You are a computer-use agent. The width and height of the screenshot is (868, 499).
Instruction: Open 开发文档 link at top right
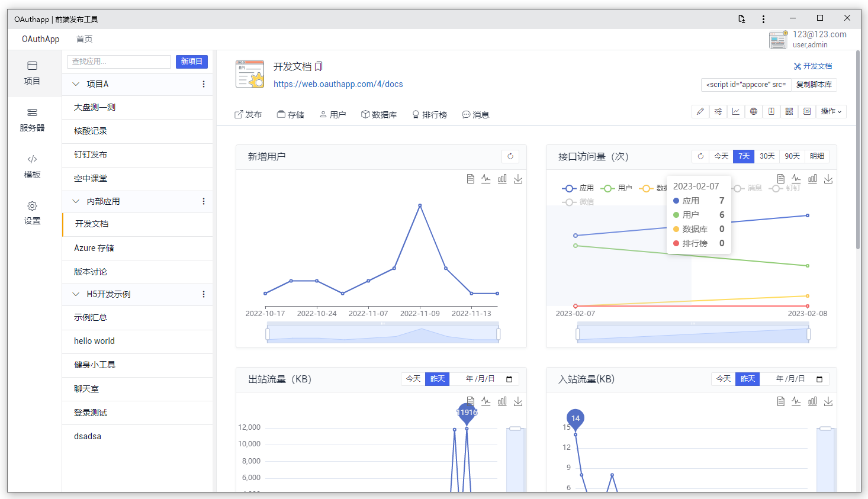point(813,66)
